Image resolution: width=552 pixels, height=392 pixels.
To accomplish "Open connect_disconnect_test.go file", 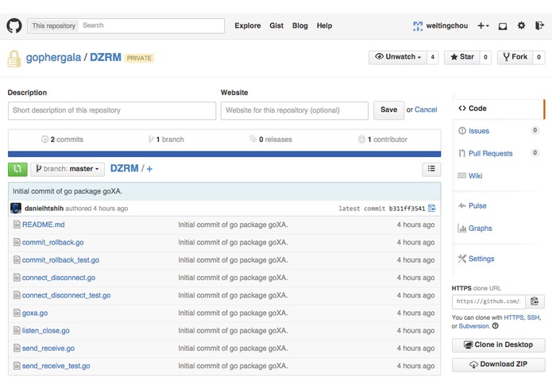I will pyautogui.click(x=66, y=295).
